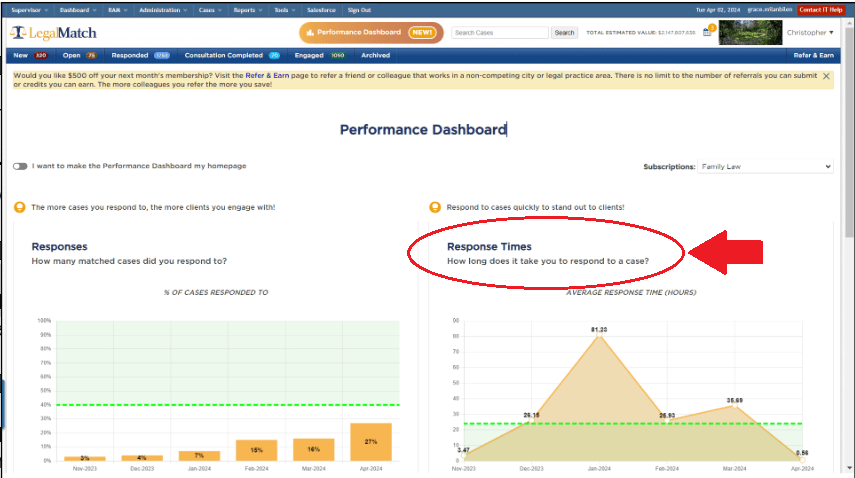The height and width of the screenshot is (478, 855).
Task: Toggle Performance Dashboard as my homepage
Action: click(20, 166)
